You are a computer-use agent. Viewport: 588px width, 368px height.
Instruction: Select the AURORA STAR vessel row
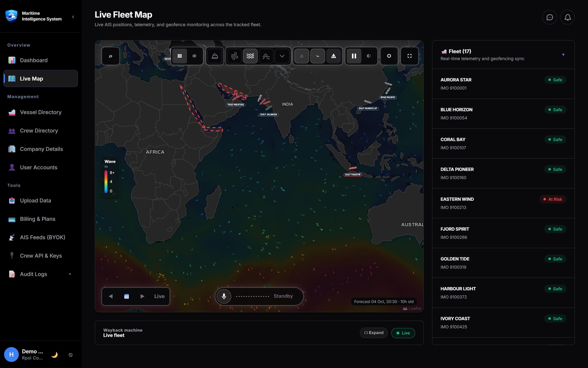tap(503, 84)
